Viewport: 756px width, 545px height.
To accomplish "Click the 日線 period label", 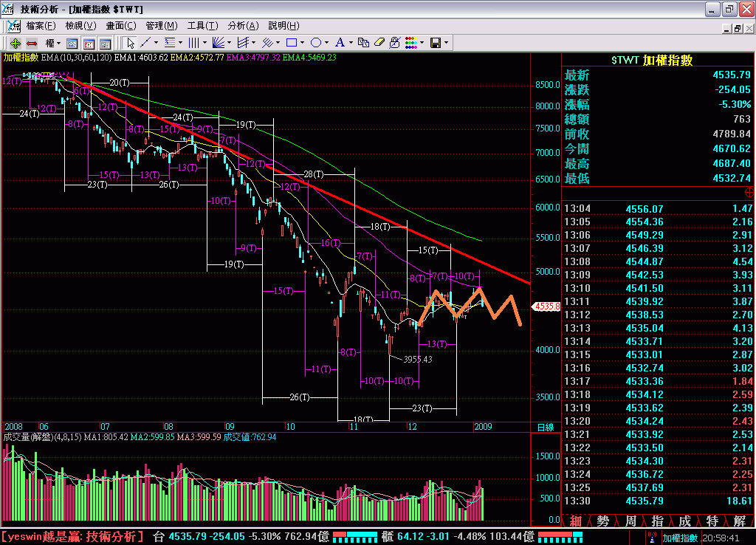I will 546,428.
